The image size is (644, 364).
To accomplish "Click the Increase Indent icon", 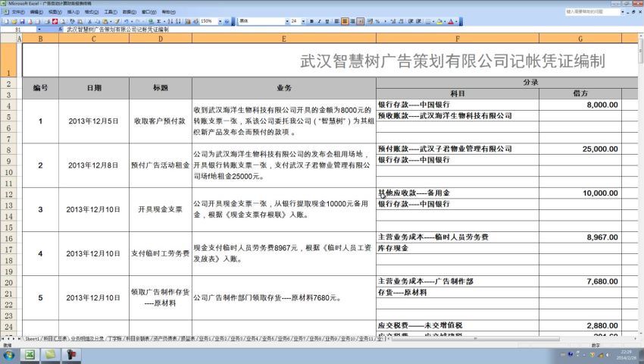I will [418, 21].
